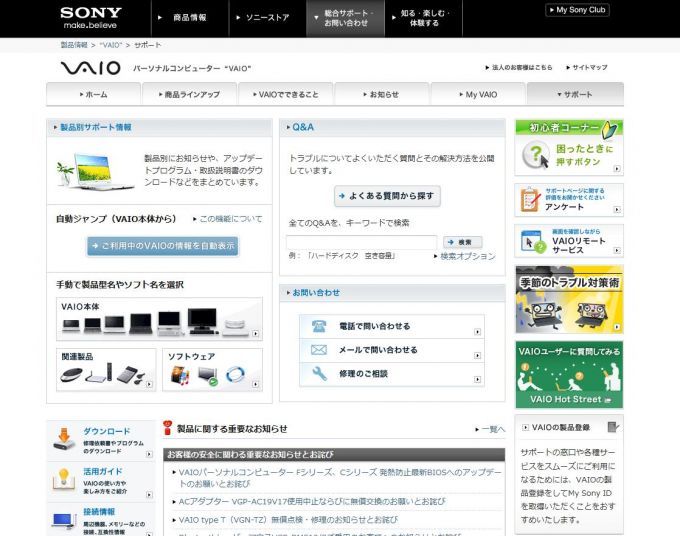Open the 発熱防止最新BIOS update notice

(340, 477)
